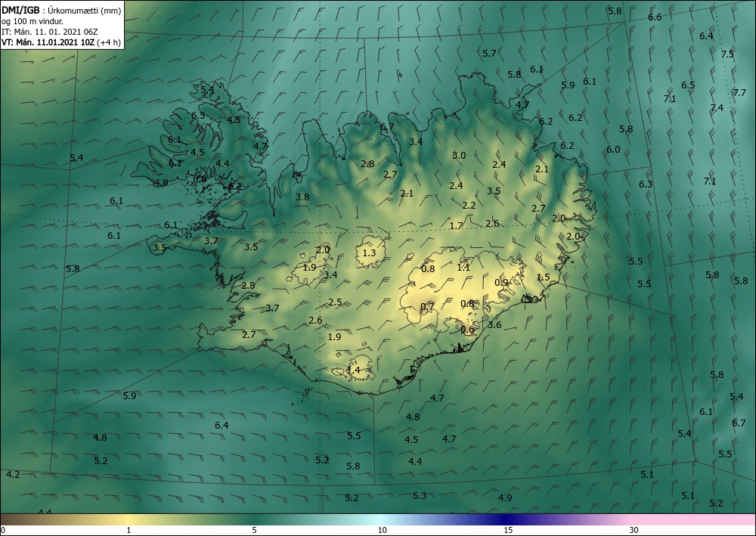Click the value "0.9" on the map
This screenshot has height=536, width=756.
pyautogui.click(x=501, y=283)
